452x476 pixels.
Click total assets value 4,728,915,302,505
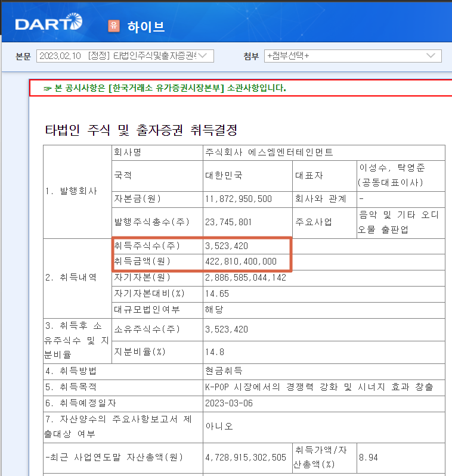coord(246,458)
